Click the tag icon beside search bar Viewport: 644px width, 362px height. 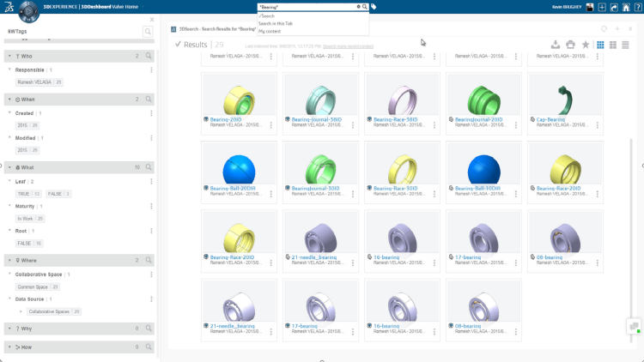pyautogui.click(x=374, y=7)
